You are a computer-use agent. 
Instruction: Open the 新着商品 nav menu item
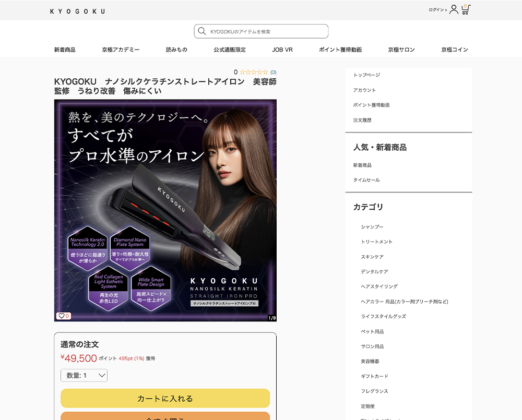tap(65, 50)
